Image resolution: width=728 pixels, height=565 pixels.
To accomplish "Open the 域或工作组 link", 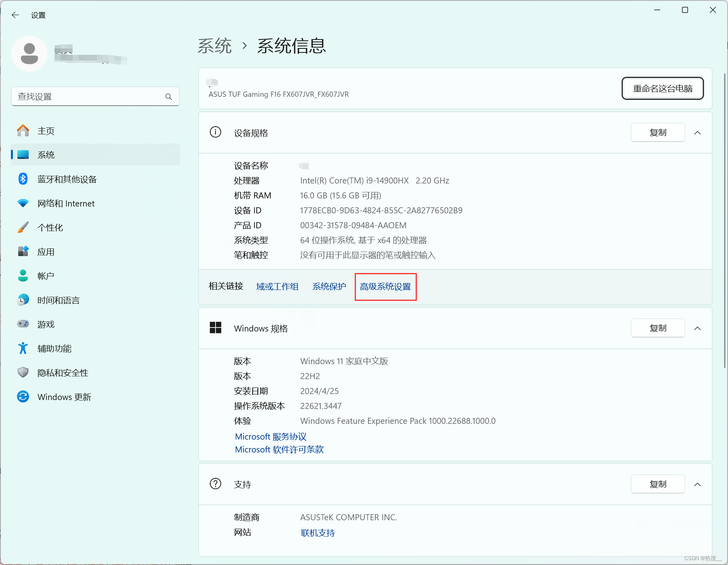I will click(277, 287).
